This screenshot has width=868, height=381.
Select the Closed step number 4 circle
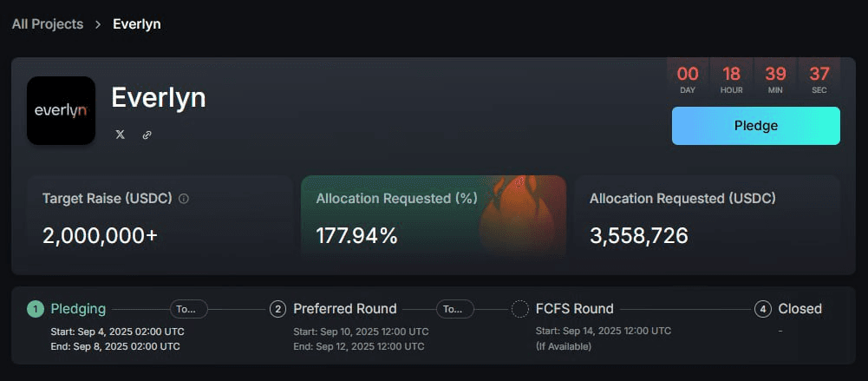click(763, 309)
